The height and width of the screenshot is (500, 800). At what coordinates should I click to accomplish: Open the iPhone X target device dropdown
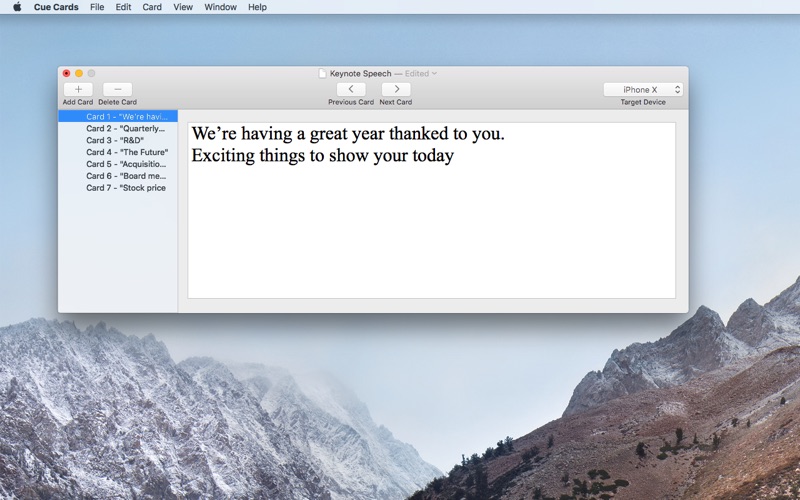(x=643, y=89)
